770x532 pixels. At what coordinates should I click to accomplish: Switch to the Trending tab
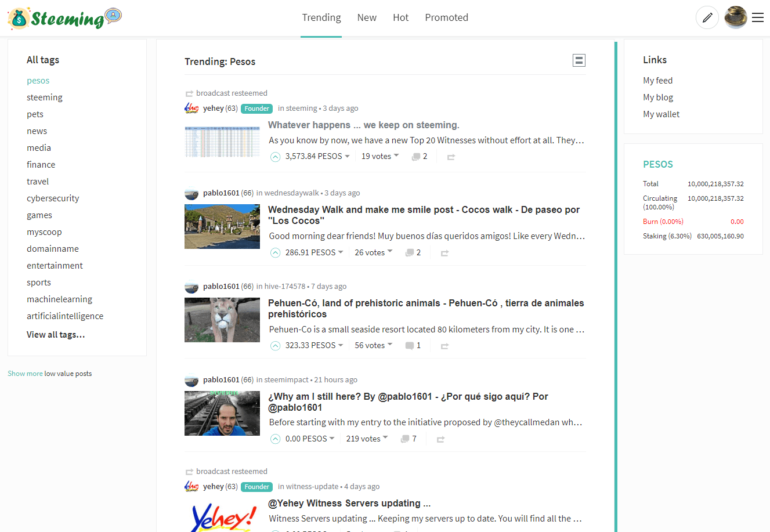321,17
